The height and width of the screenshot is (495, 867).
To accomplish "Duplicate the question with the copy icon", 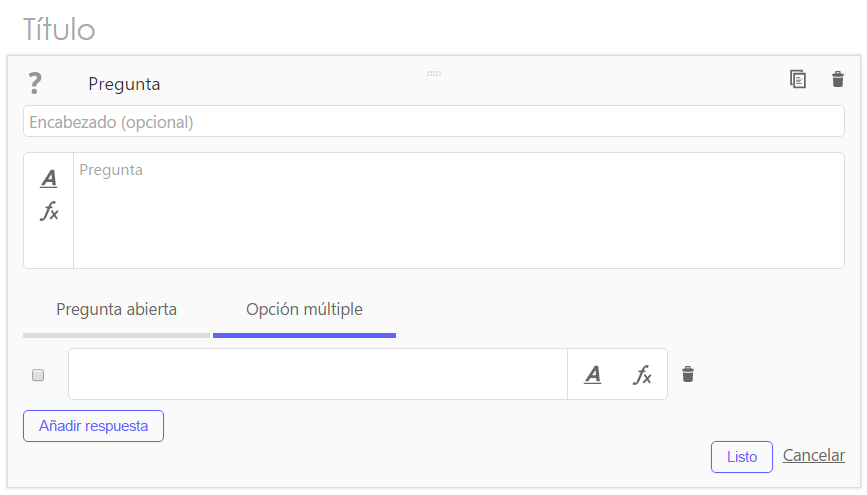I will pyautogui.click(x=797, y=79).
